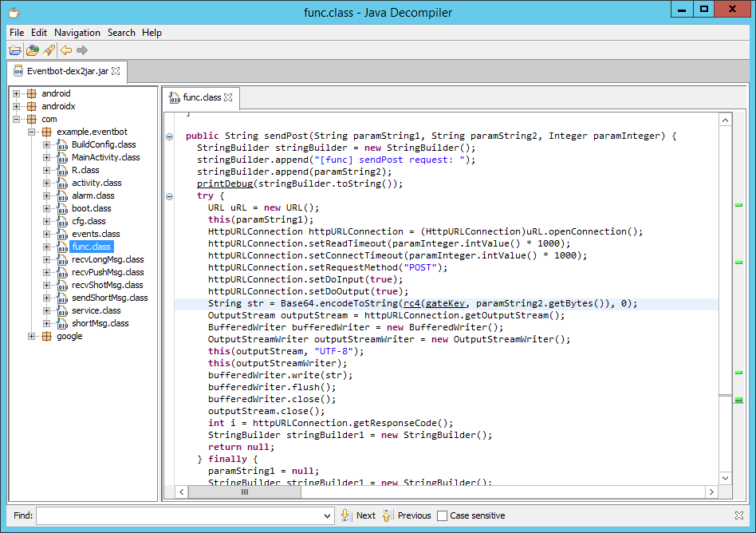Select recvPushMsg.class in the tree
The height and width of the screenshot is (533, 756).
(108, 272)
